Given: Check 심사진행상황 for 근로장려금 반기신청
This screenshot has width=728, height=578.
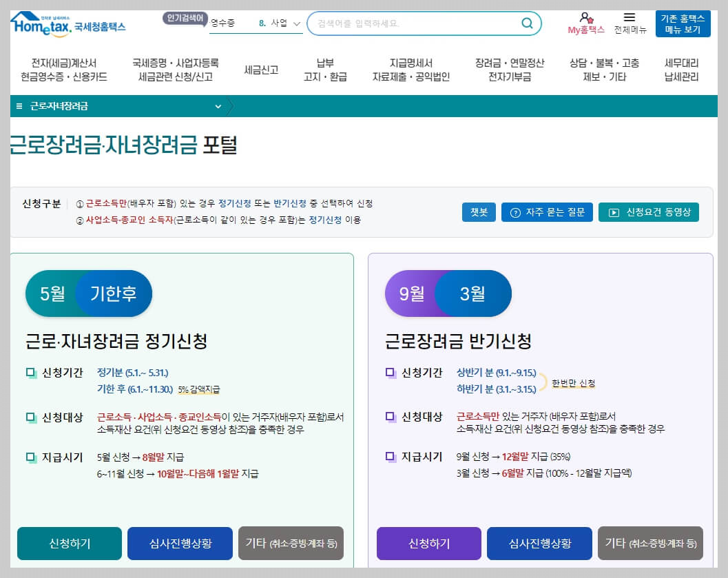Looking at the screenshot, I should point(540,544).
